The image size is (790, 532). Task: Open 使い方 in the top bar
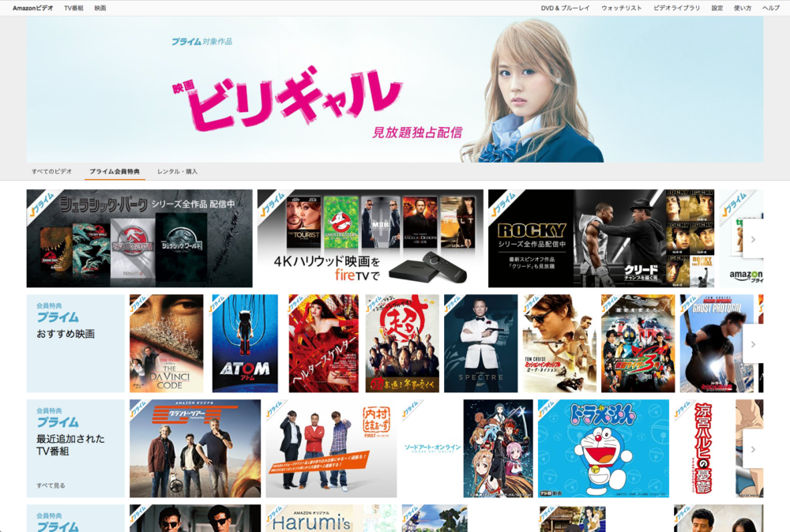(742, 8)
